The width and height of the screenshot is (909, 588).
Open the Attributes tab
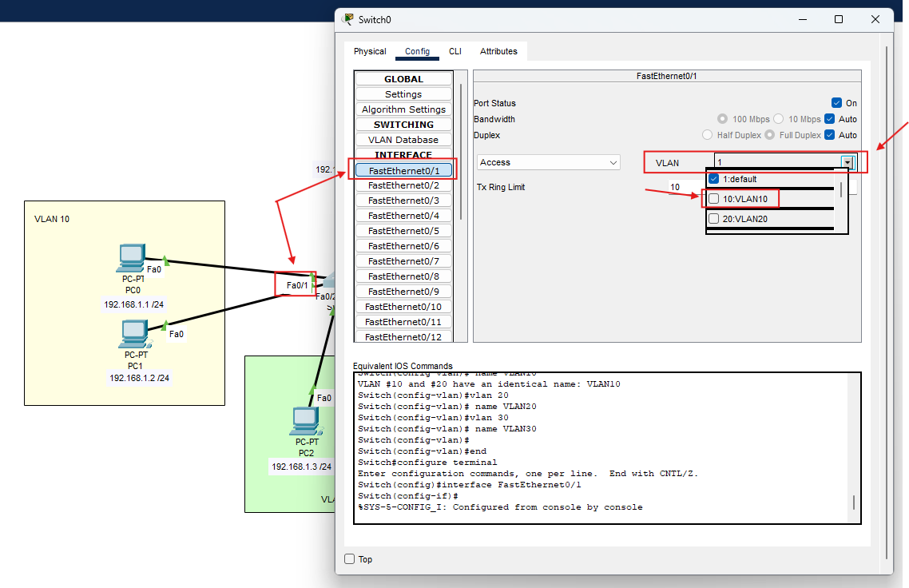[x=498, y=51]
